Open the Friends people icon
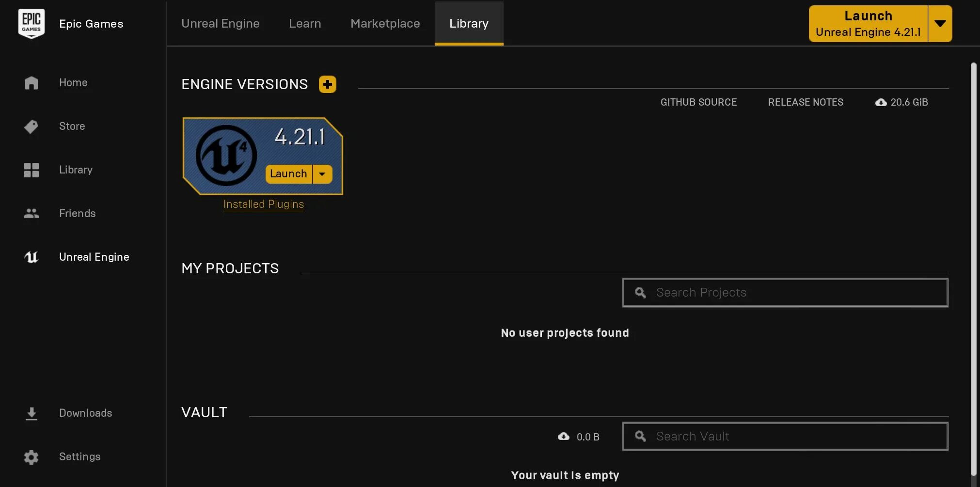Image resolution: width=980 pixels, height=487 pixels. click(32, 213)
